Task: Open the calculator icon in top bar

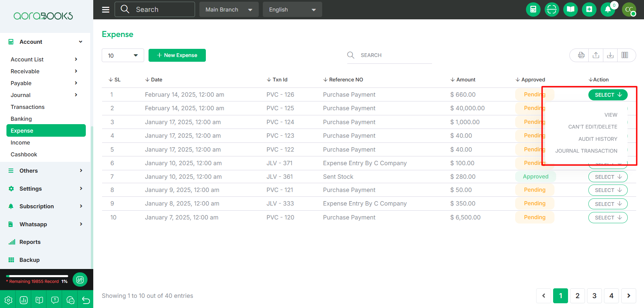Action: click(533, 9)
